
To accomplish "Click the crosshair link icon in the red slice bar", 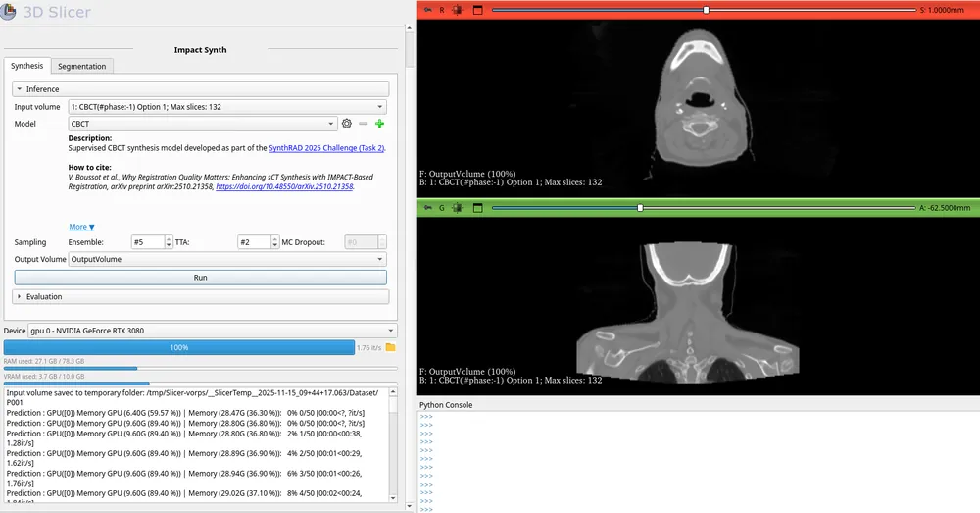I will (458, 10).
